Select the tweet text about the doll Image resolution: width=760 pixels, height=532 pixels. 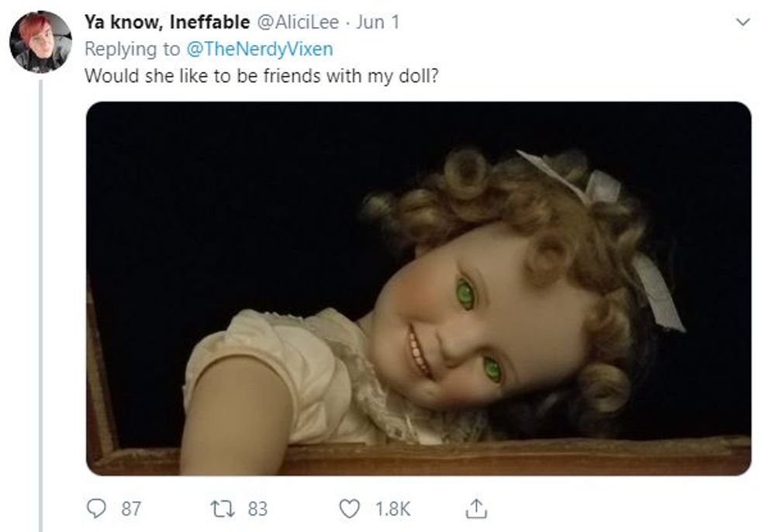point(262,77)
